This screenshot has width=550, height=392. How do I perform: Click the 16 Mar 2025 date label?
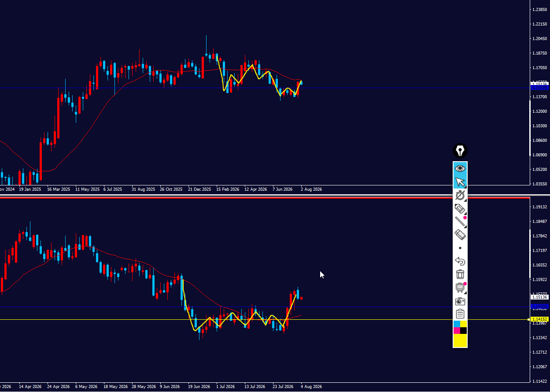[x=59, y=189]
